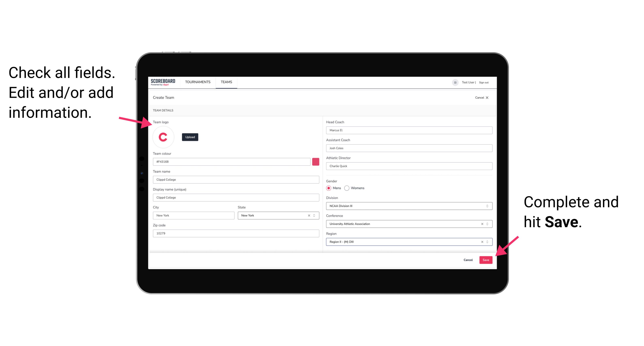Click the red color swatch next to team colour
Image resolution: width=644 pixels, height=346 pixels.
click(316, 161)
